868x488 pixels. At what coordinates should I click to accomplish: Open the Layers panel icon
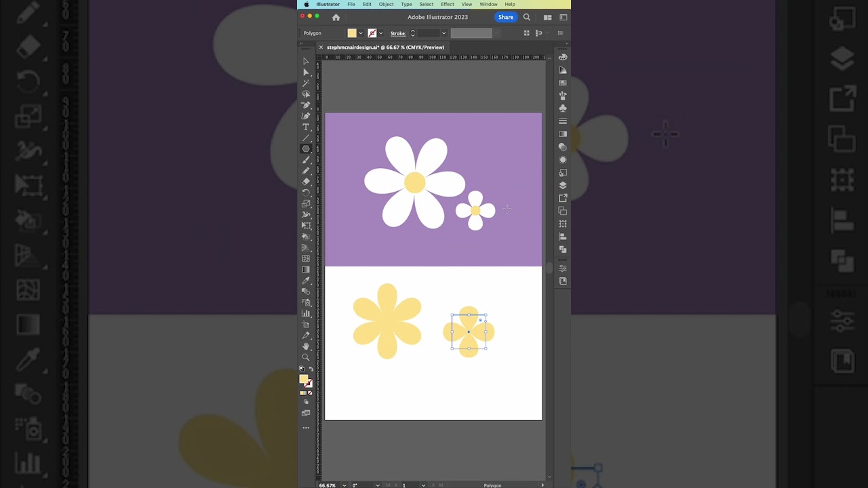(x=563, y=185)
